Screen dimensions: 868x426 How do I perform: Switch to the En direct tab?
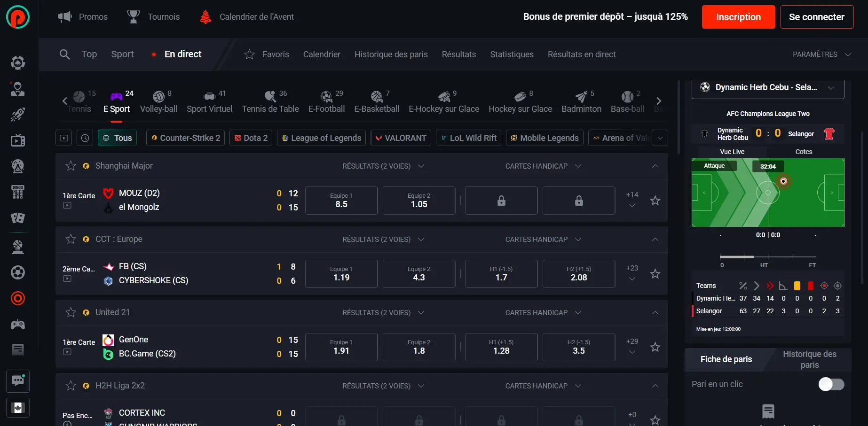pos(182,54)
